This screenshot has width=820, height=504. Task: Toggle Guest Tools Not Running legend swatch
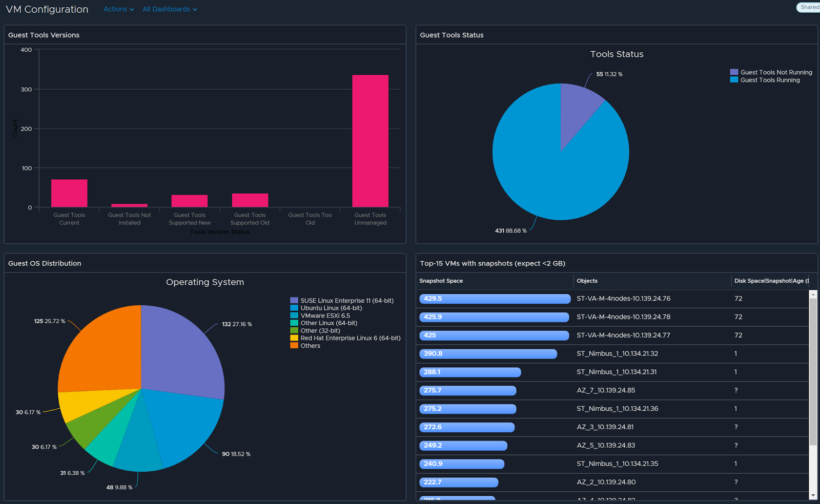click(734, 72)
